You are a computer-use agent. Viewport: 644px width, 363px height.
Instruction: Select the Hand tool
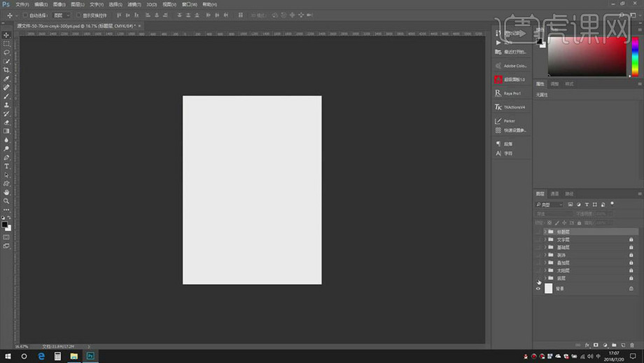[6, 193]
